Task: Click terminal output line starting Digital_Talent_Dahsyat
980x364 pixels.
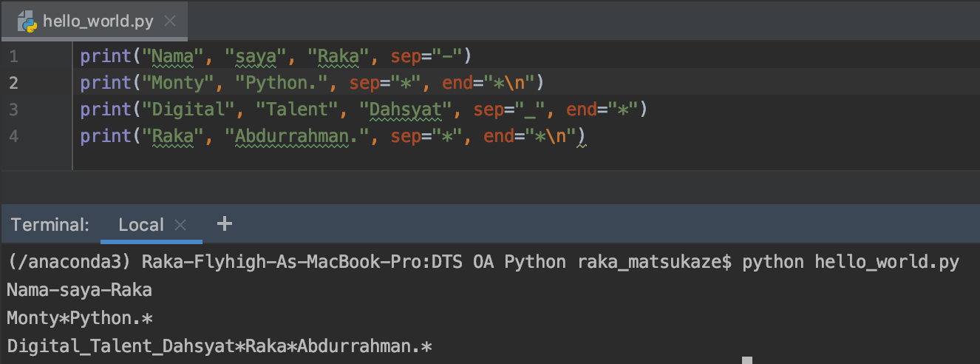Action: [x=219, y=346]
